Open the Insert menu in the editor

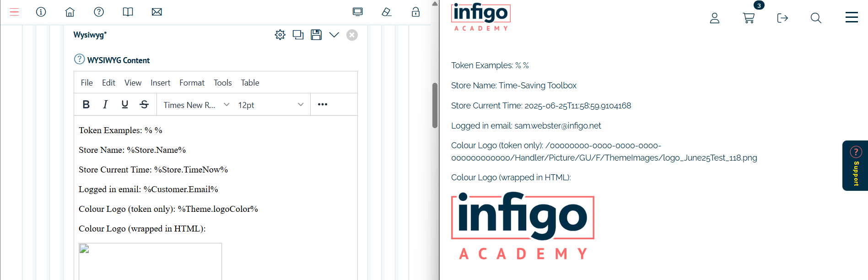coord(161,83)
